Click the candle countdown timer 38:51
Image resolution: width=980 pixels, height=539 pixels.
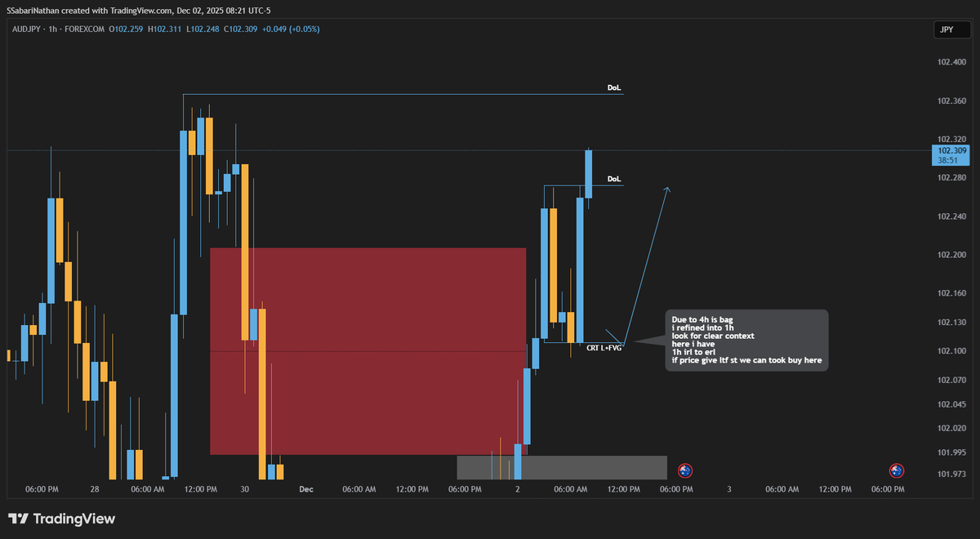tap(948, 160)
